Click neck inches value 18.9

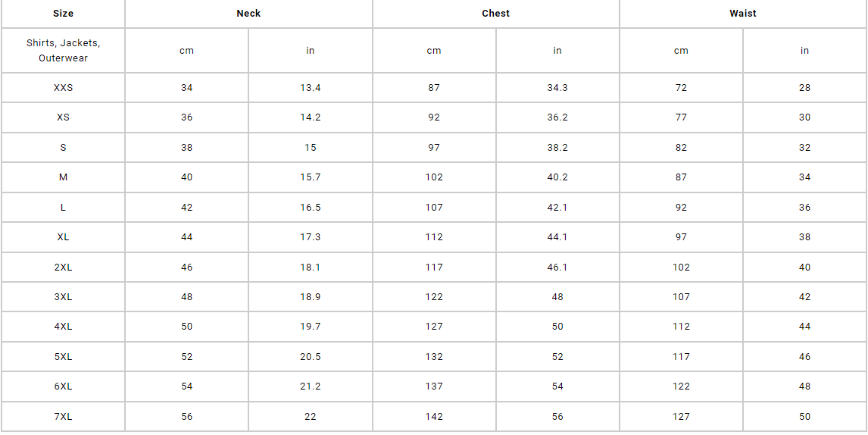310,297
